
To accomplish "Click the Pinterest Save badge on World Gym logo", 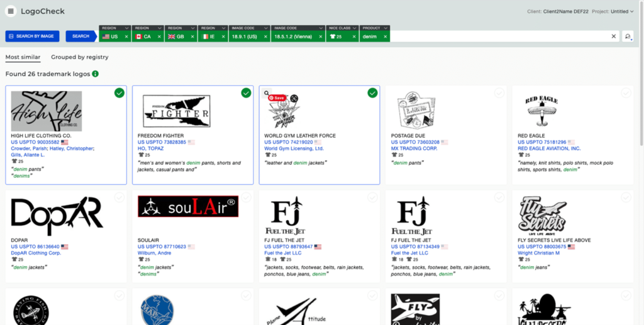I will (x=279, y=98).
